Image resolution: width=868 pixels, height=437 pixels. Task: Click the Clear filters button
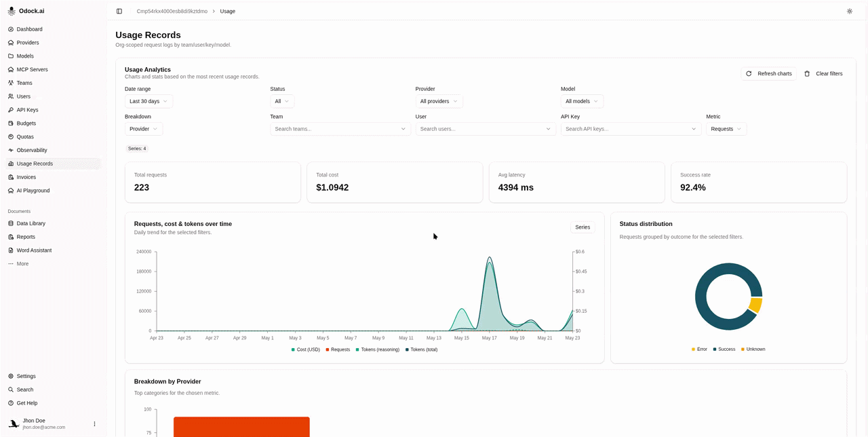(x=823, y=73)
